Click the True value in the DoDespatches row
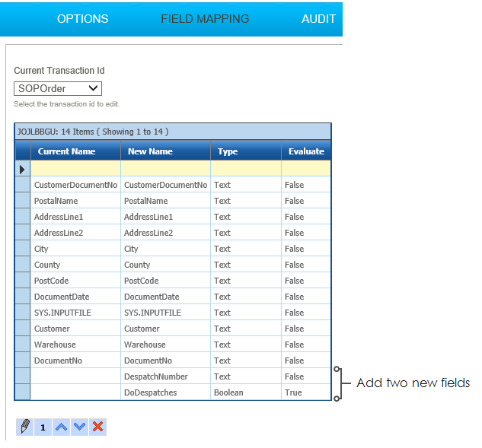The image size is (482, 448). coord(293,392)
